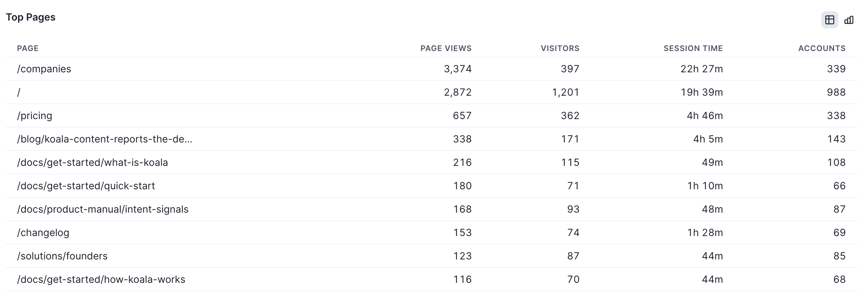Switch to table view icon
Image resolution: width=868 pixels, height=297 pixels.
829,20
